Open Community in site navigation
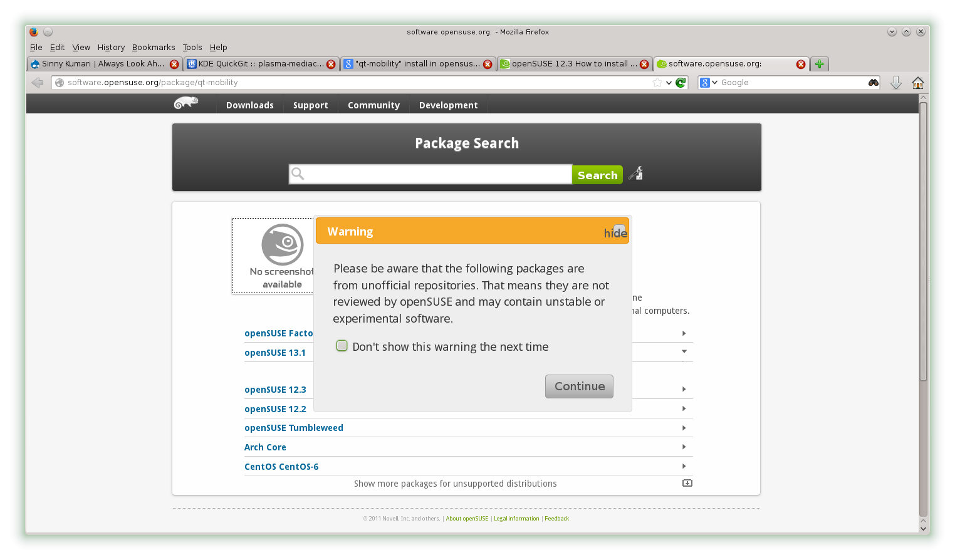The width and height of the screenshot is (955, 560). 373,105
